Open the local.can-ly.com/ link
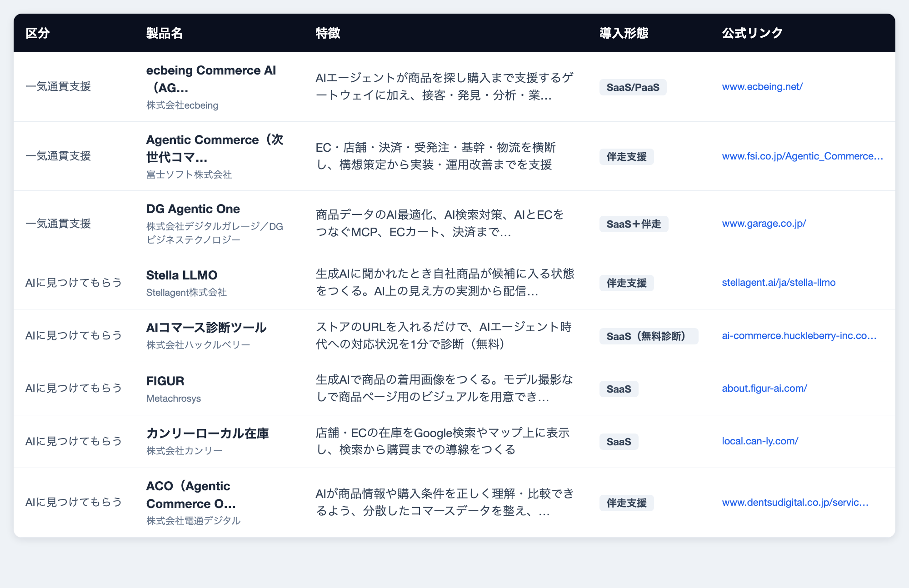The height and width of the screenshot is (588, 909). (760, 441)
